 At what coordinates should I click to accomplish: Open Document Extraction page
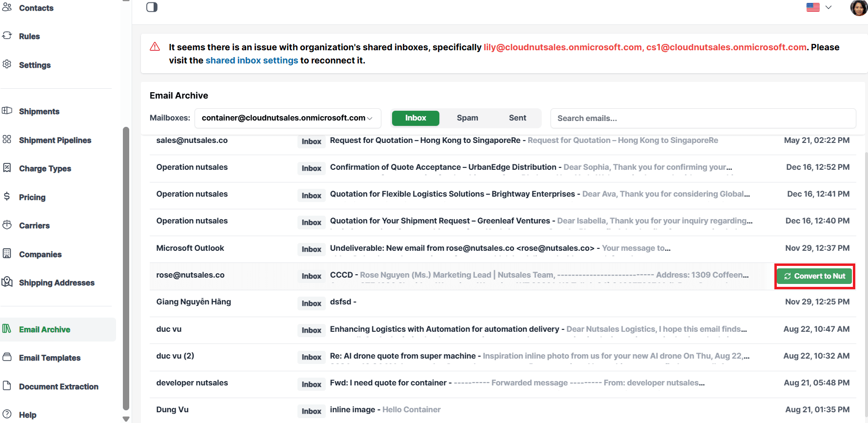click(x=59, y=386)
